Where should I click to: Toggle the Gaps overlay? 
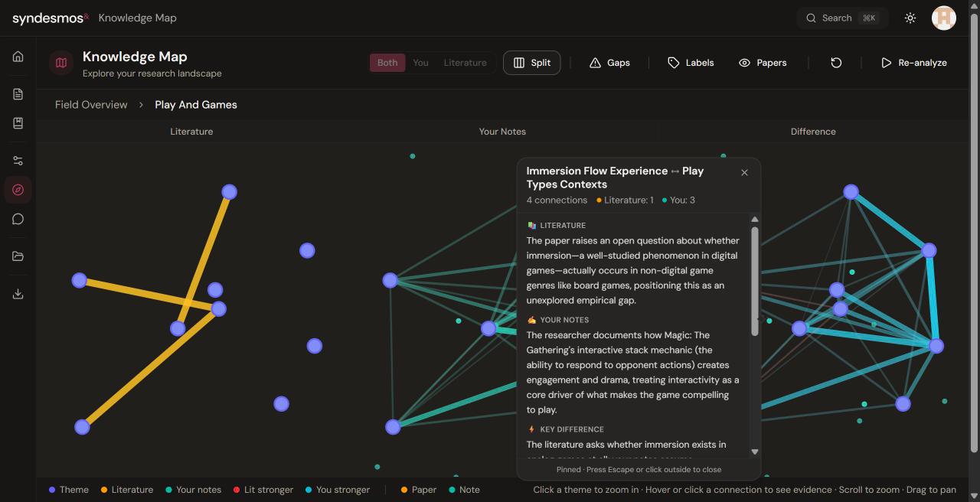[609, 63]
